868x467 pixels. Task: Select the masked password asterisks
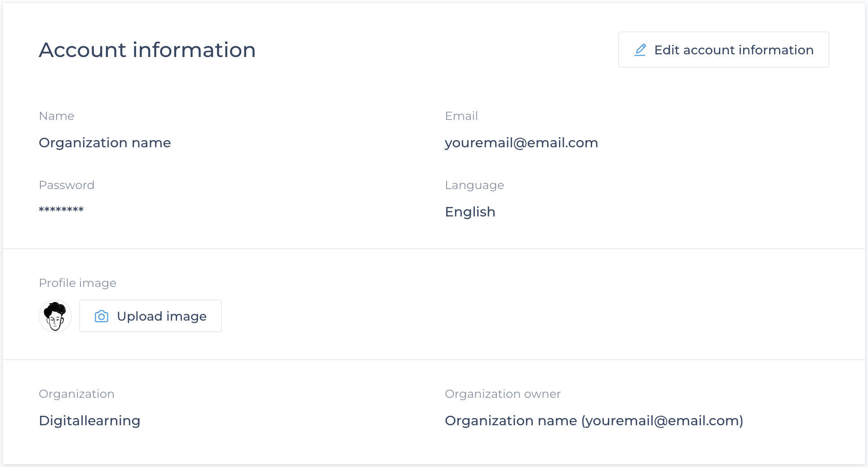coord(62,210)
